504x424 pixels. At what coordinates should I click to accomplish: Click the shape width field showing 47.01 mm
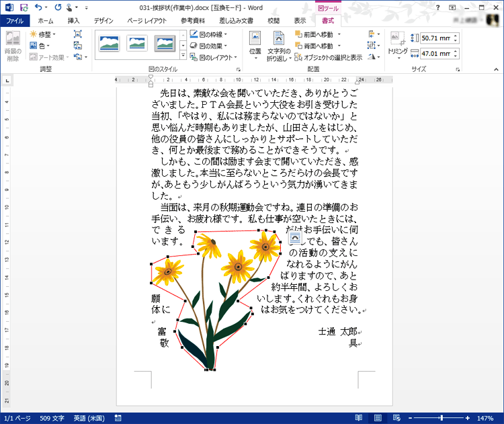(x=436, y=54)
